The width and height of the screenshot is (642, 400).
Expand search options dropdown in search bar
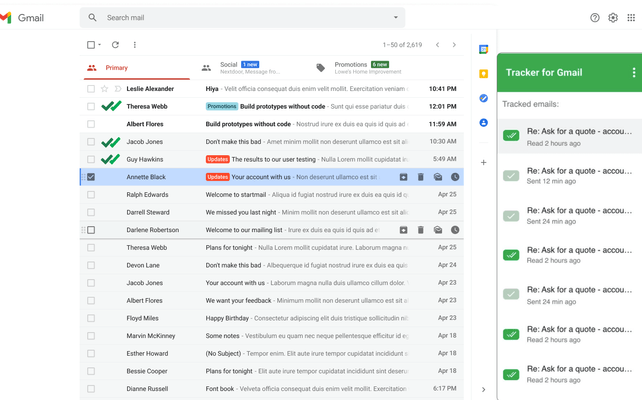tap(396, 18)
